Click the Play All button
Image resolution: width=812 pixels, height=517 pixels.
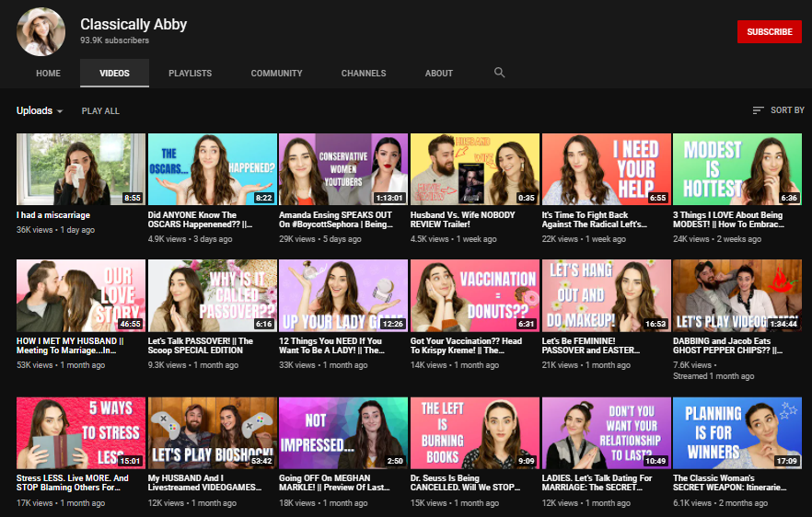tap(100, 110)
